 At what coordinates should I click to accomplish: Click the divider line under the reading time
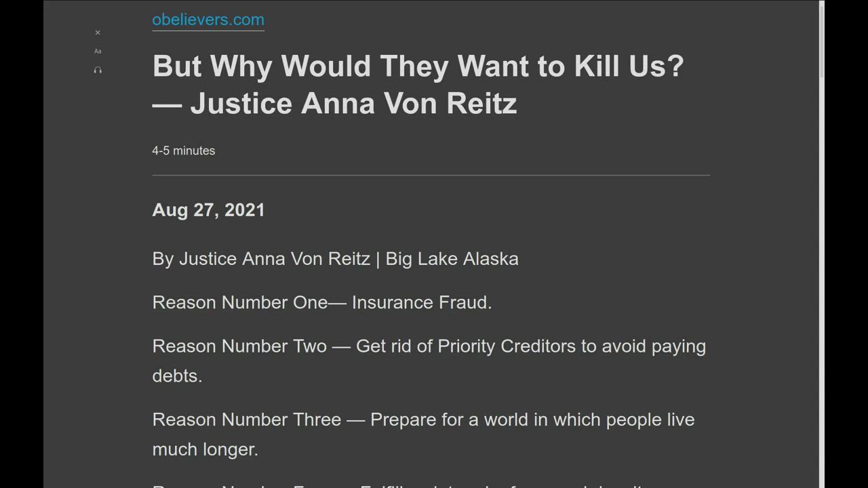pos(431,176)
